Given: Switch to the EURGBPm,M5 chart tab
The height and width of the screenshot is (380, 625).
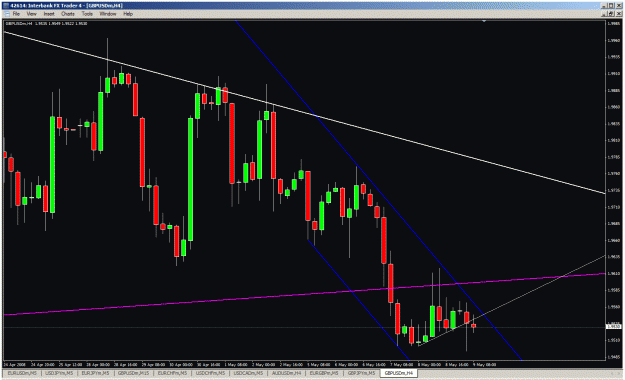Looking at the screenshot, I should click(324, 373).
